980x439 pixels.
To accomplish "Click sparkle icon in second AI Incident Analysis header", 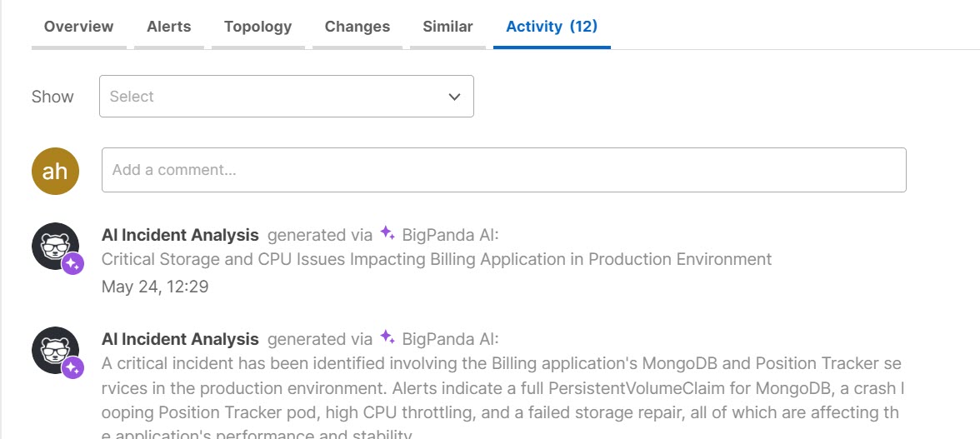I will [x=387, y=337].
